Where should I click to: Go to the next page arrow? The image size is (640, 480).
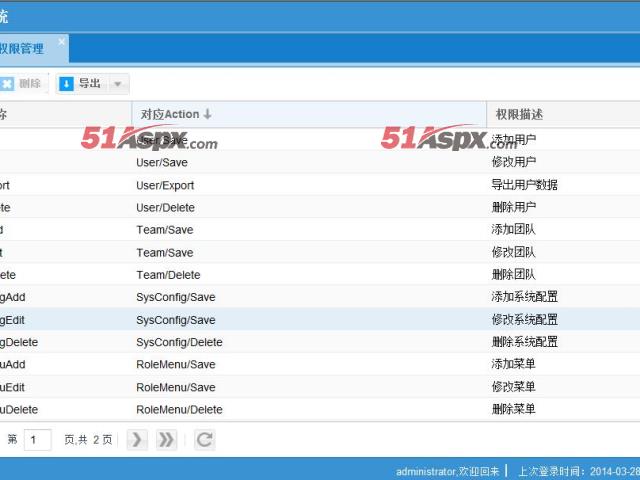coord(137,440)
